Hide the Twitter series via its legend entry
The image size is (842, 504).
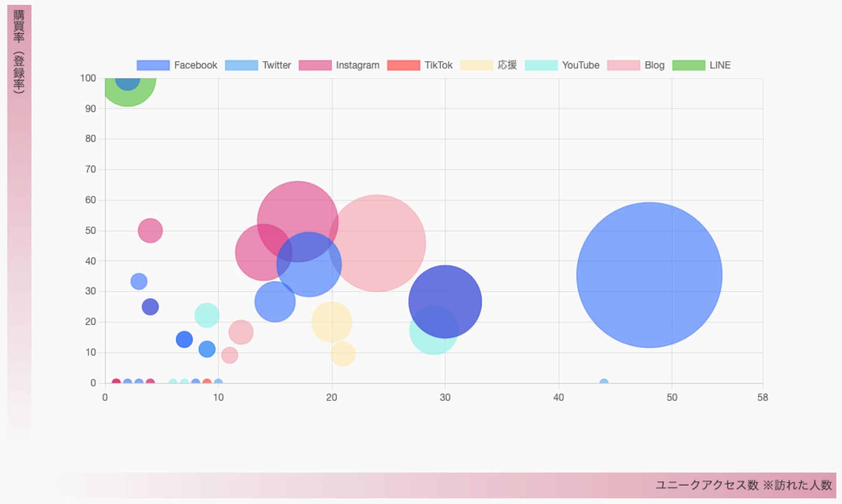(x=258, y=65)
